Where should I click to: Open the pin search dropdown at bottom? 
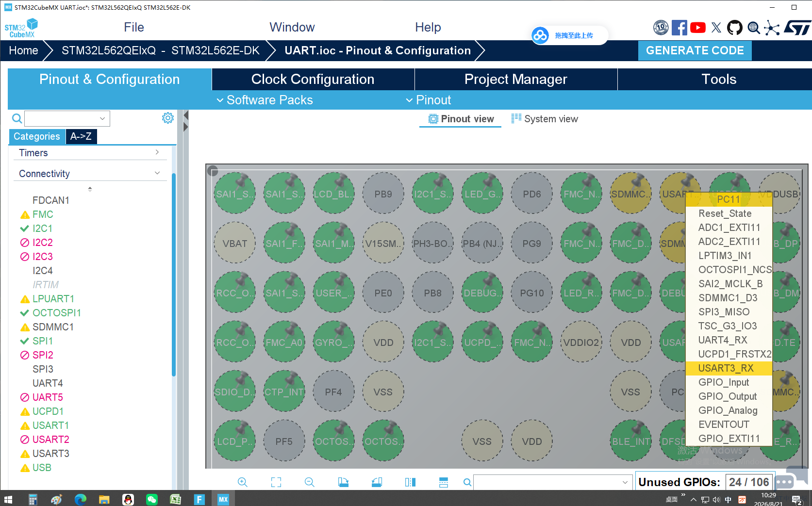pyautogui.click(x=625, y=482)
